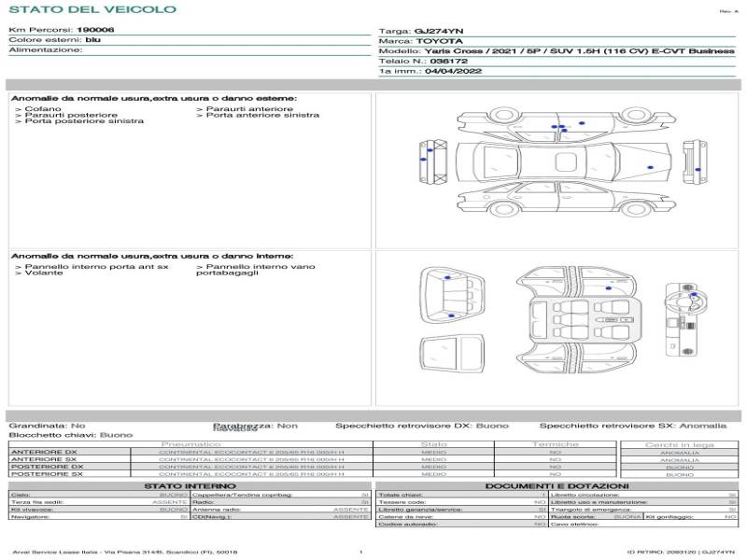Click the blue damage dot on the hood
Image resolution: width=747 pixels, height=560 pixels.
tap(650, 168)
